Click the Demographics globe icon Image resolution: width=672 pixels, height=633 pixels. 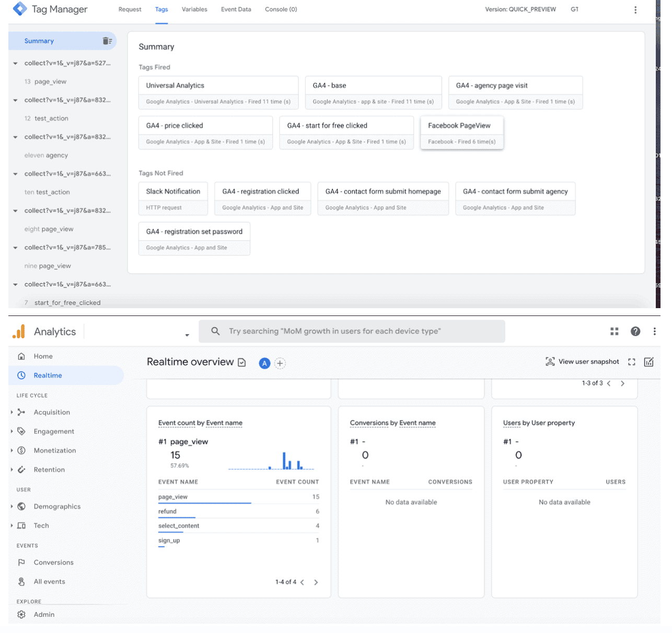21,507
